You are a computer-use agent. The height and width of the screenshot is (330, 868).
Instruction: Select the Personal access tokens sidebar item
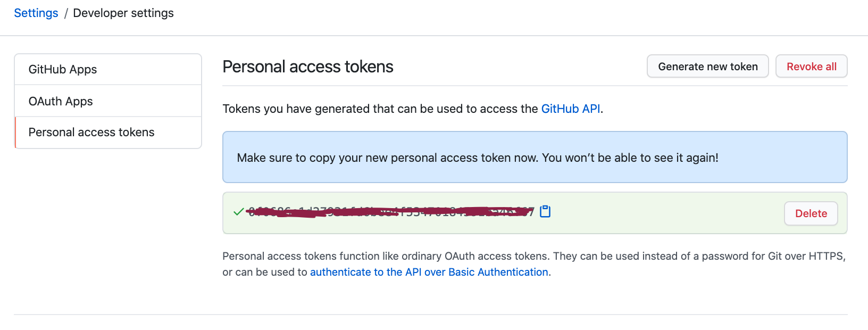click(x=91, y=133)
